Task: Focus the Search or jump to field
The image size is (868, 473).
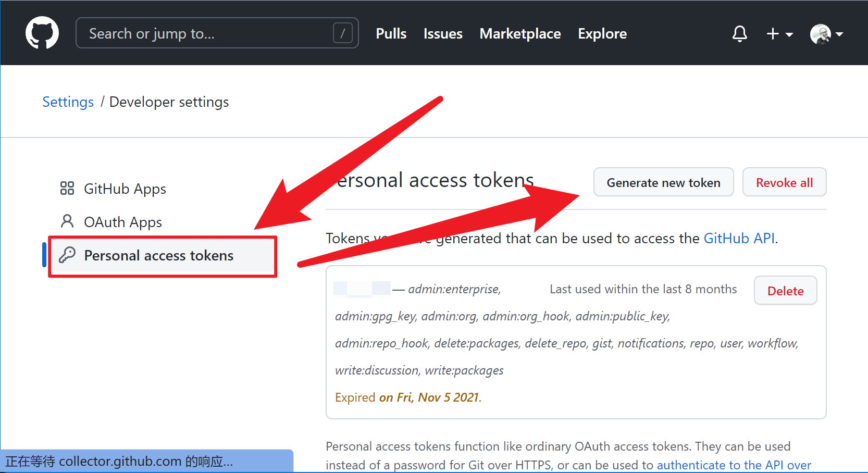Action: point(217,33)
